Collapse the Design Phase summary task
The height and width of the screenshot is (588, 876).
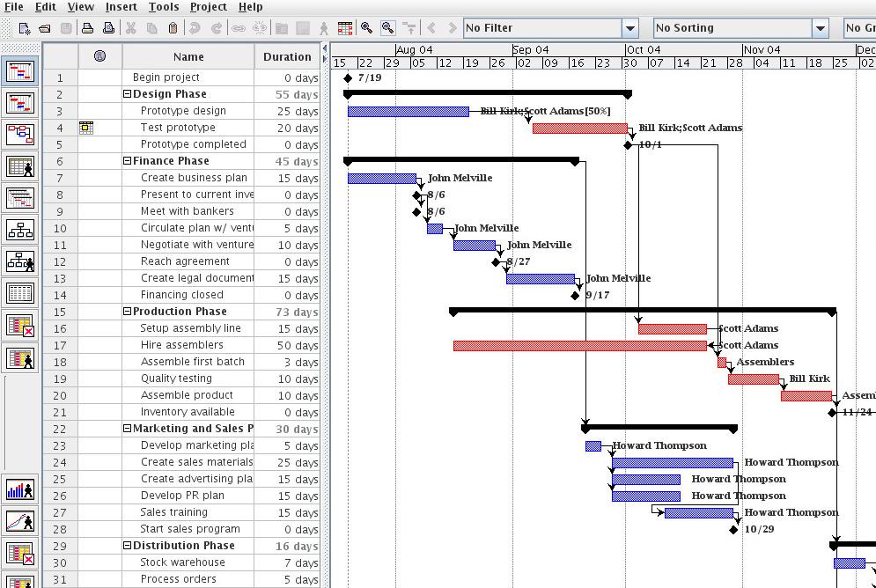127,94
